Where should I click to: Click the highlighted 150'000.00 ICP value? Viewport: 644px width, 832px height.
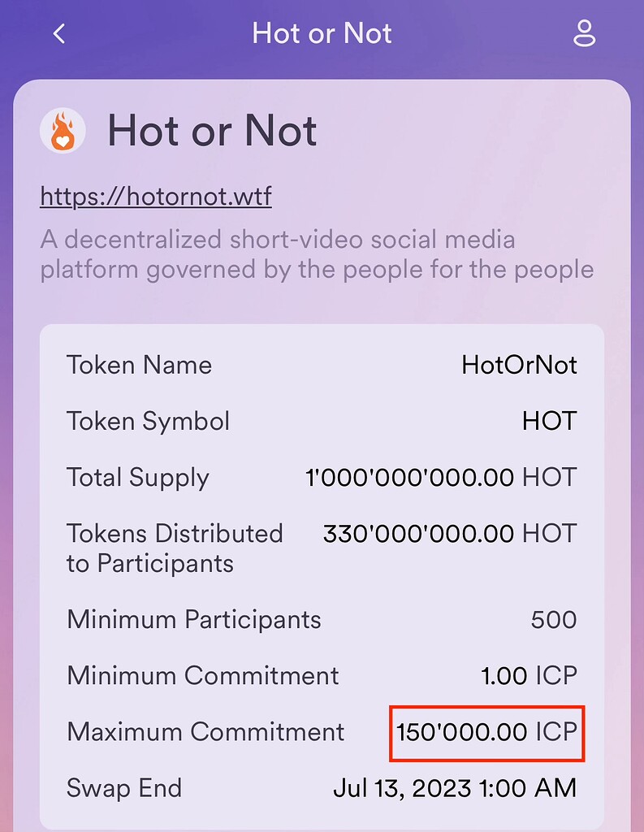coord(486,731)
